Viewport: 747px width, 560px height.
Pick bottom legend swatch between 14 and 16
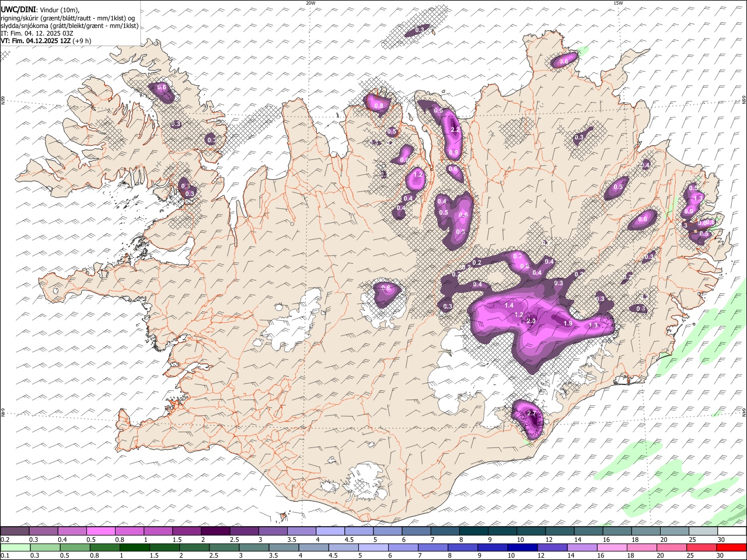tap(582, 547)
